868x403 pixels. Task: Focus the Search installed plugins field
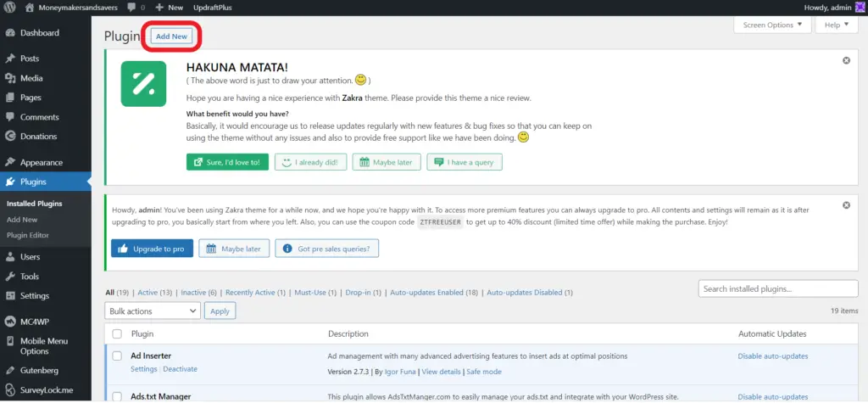pos(778,288)
